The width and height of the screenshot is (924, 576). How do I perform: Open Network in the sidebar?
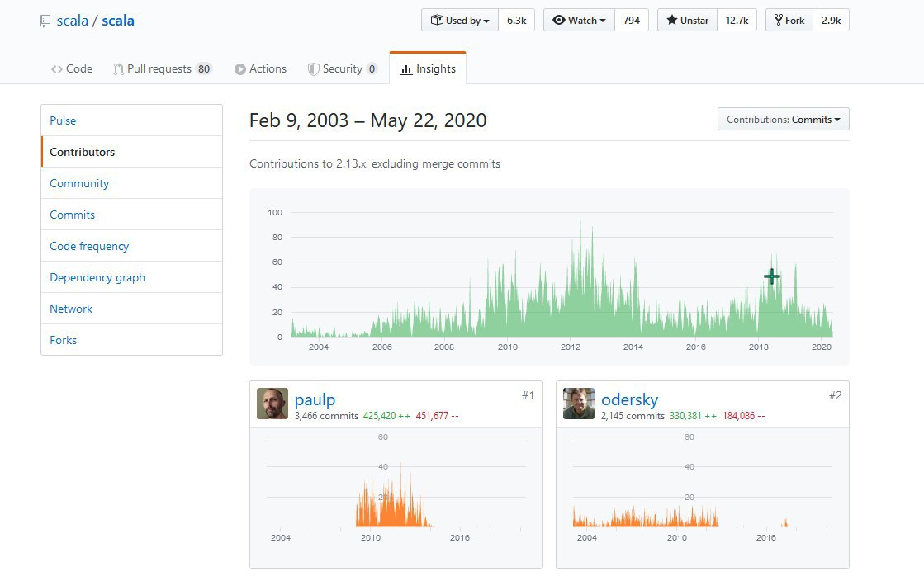click(x=132, y=308)
